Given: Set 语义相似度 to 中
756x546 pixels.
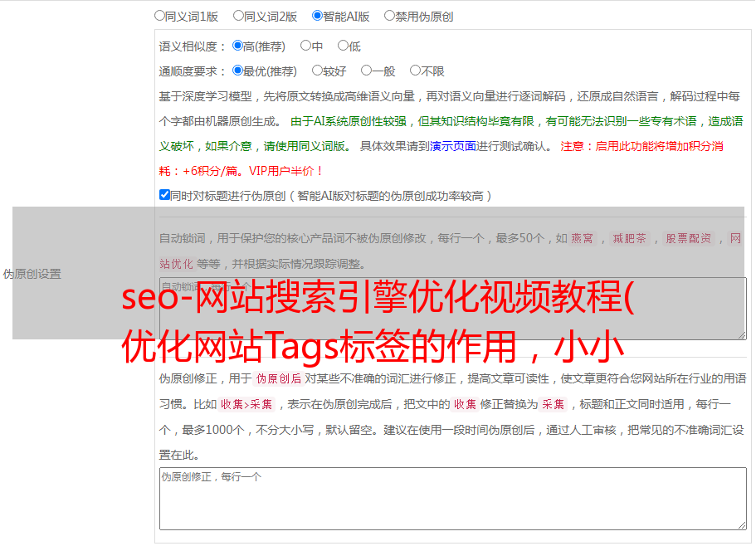Looking at the screenshot, I should (305, 46).
